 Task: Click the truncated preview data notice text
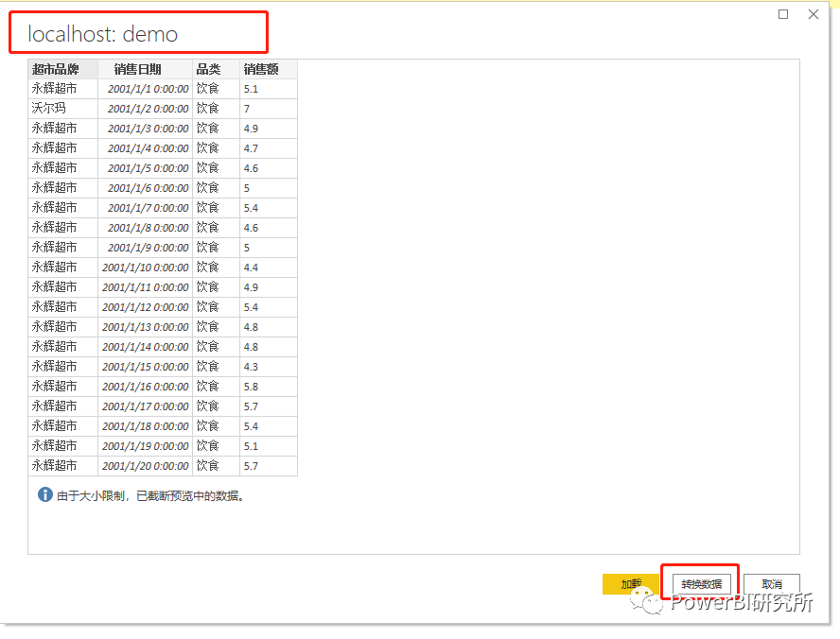click(150, 495)
